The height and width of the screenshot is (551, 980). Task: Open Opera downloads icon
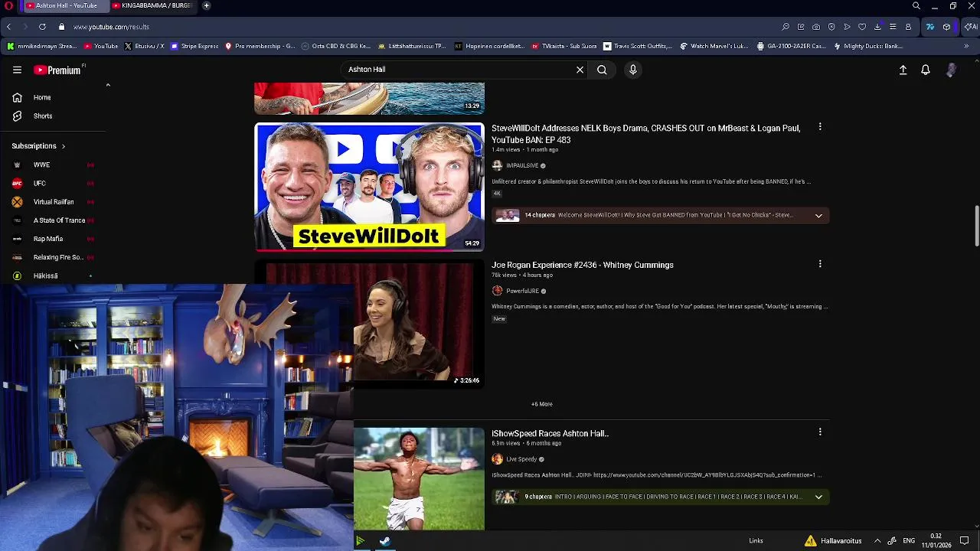877,27
